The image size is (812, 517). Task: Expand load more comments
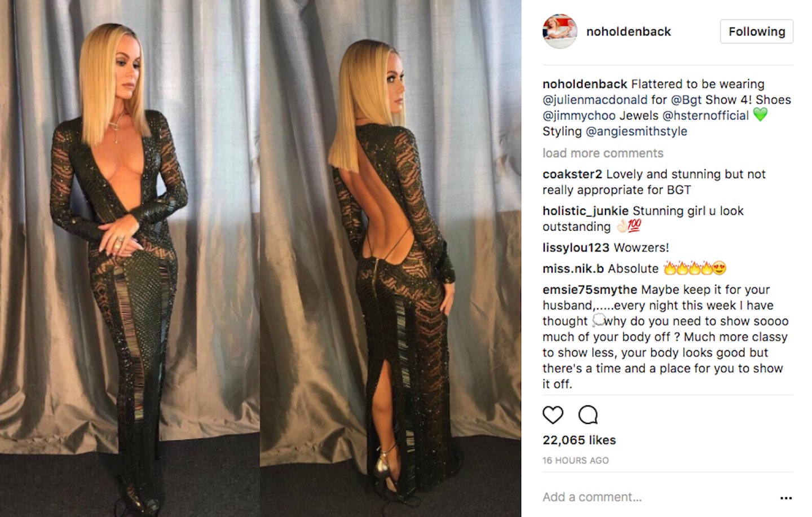(x=603, y=153)
